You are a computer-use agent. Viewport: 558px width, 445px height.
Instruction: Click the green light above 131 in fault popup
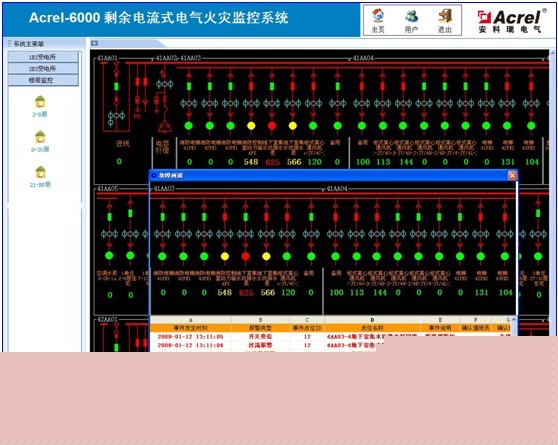pyautogui.click(x=480, y=256)
